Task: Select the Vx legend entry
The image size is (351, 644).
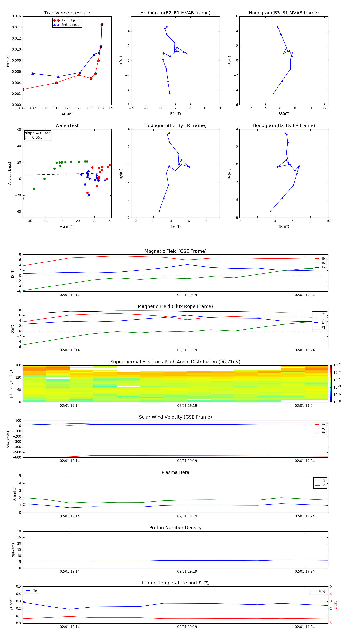Action: tap(320, 424)
